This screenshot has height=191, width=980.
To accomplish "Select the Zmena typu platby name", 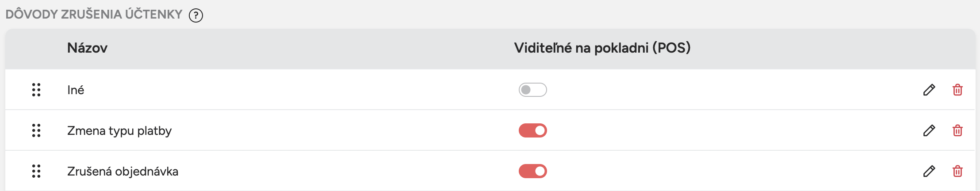I will coord(119,131).
